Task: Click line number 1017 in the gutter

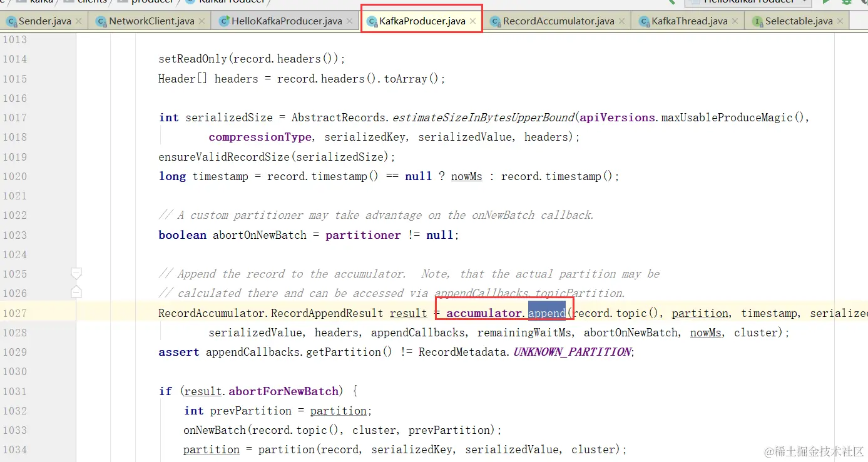Action: tap(14, 118)
